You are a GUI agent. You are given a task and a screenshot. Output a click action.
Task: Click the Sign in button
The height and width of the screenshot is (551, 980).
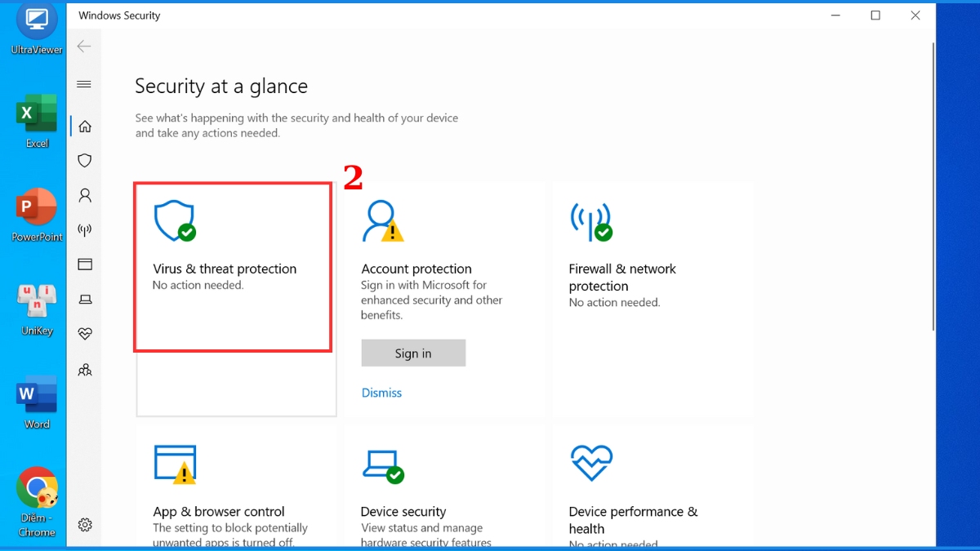click(413, 353)
